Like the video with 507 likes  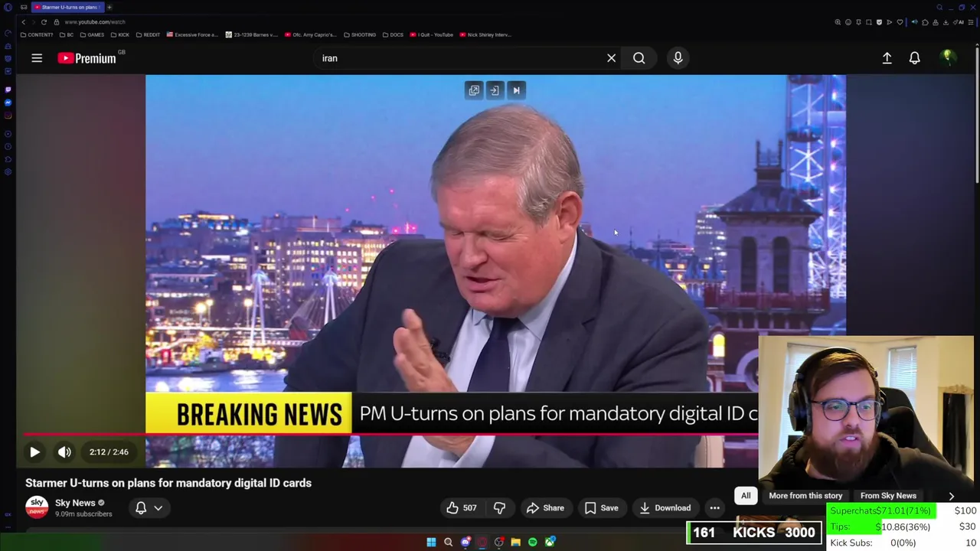[x=462, y=508]
